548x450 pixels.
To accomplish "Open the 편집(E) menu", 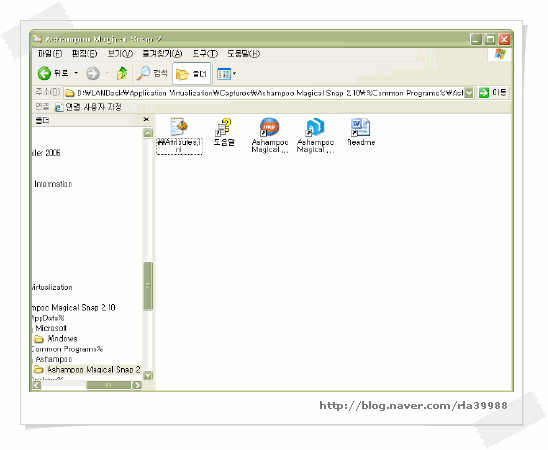I will coord(84,53).
